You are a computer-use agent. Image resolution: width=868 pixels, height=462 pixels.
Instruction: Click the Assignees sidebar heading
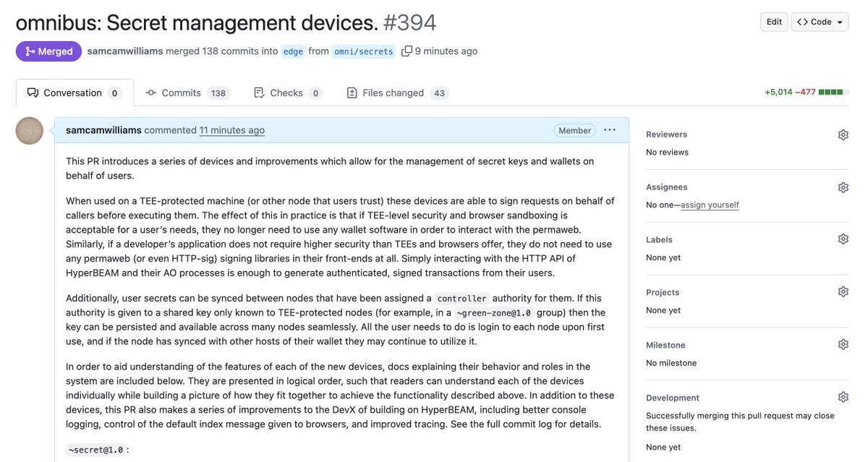[x=666, y=187]
